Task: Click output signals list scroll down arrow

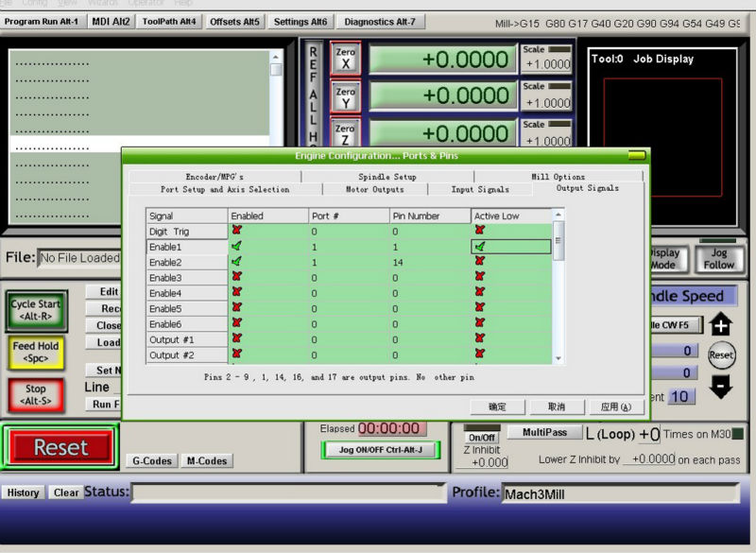Action: [x=558, y=358]
